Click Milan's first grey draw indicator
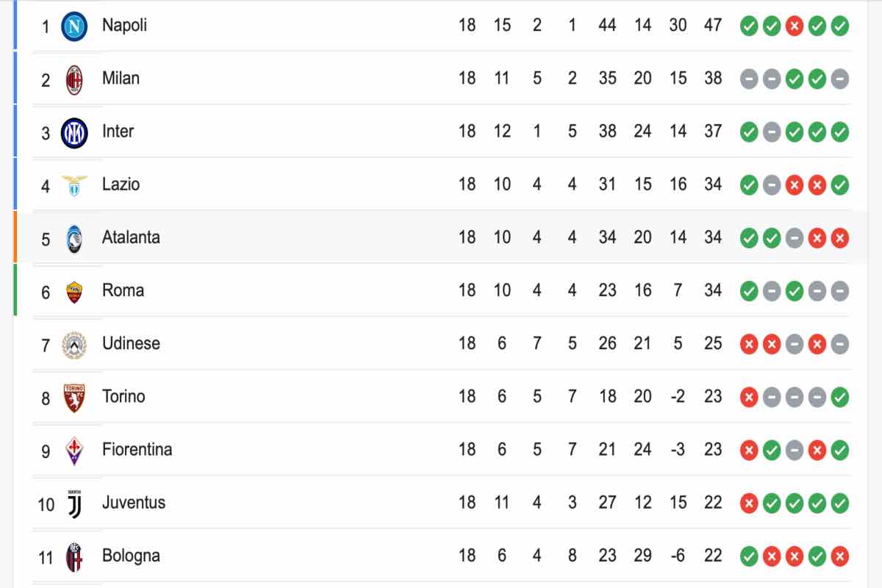The width and height of the screenshot is (882, 588). (749, 79)
